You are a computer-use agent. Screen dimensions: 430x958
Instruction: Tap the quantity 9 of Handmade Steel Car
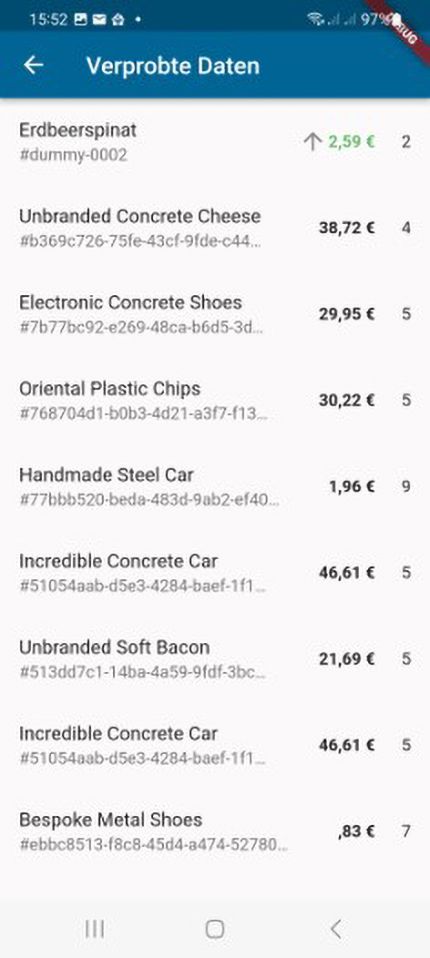click(406, 487)
